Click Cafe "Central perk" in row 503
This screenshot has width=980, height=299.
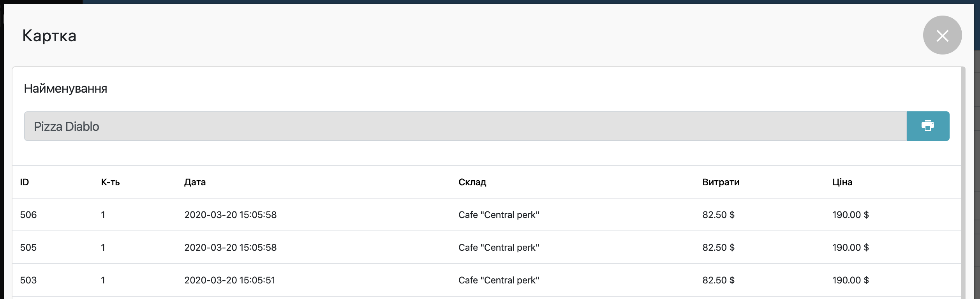pyautogui.click(x=499, y=280)
